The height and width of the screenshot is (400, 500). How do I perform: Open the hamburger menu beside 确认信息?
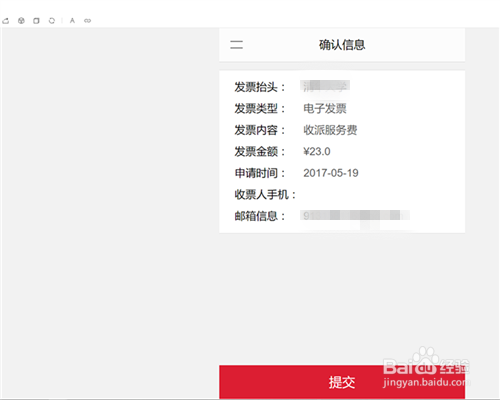[236, 45]
